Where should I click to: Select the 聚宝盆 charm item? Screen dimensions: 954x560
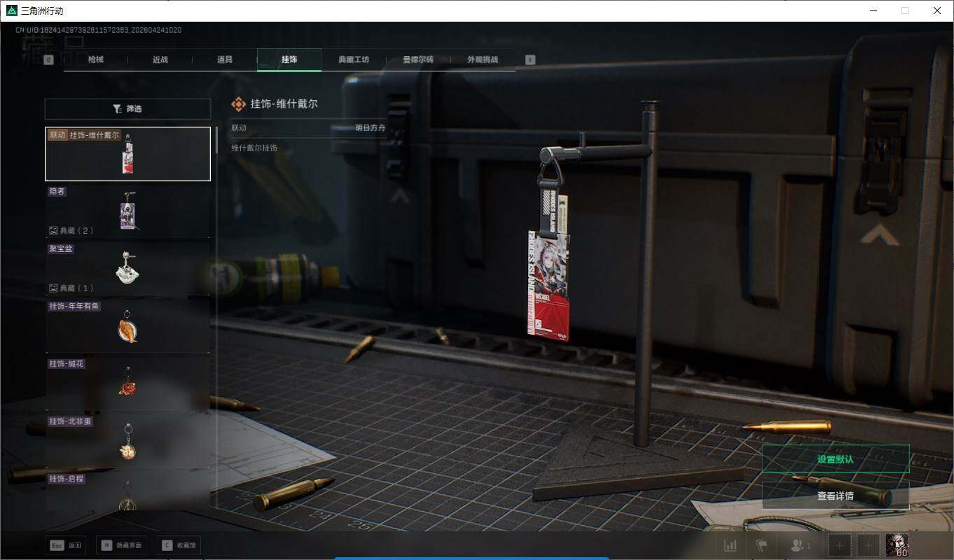coord(127,267)
